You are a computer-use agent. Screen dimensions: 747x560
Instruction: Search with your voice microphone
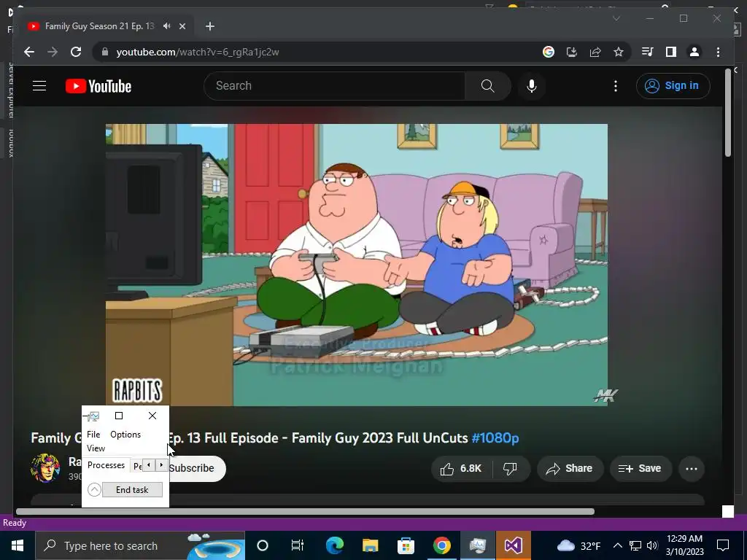532,86
